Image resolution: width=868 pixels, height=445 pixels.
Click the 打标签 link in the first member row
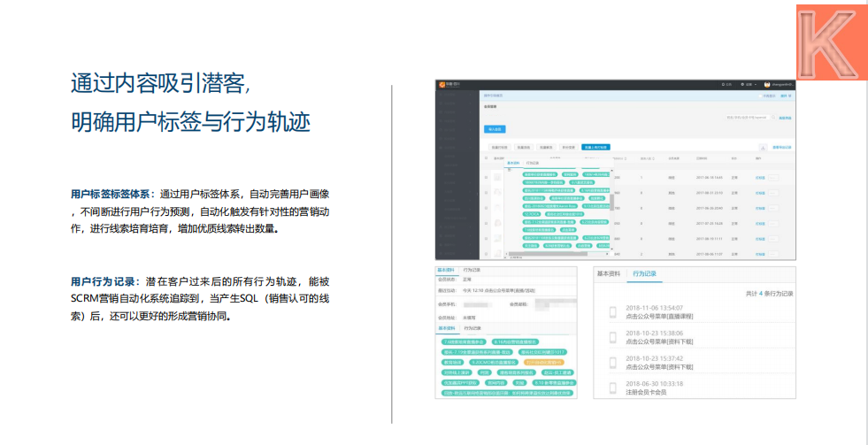759,178
